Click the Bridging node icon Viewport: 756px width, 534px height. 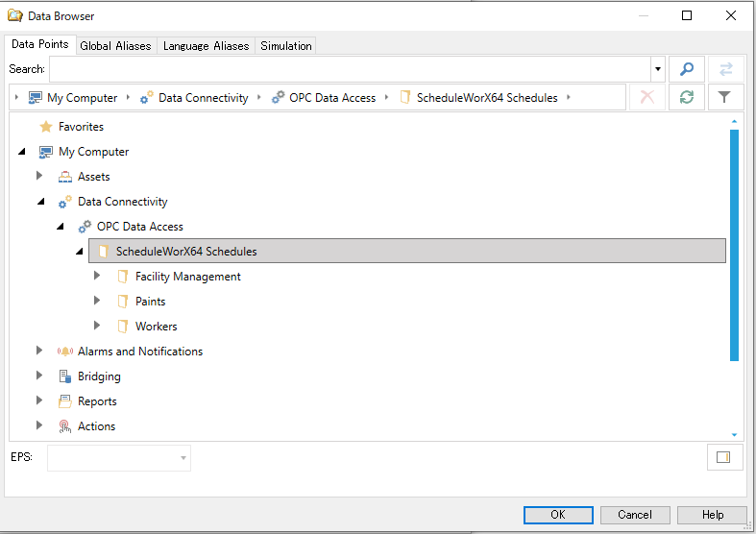(64, 376)
